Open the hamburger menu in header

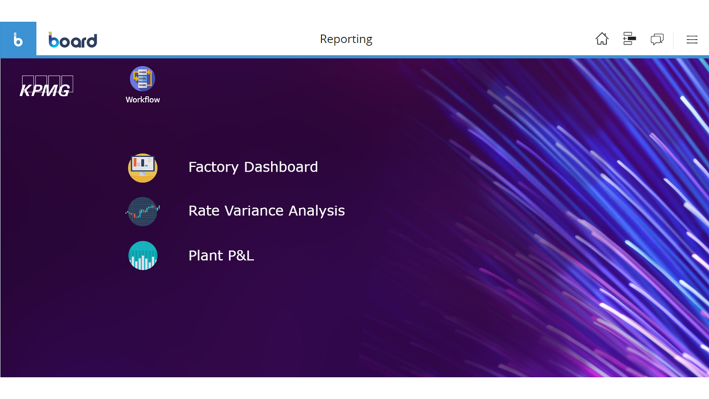[692, 40]
